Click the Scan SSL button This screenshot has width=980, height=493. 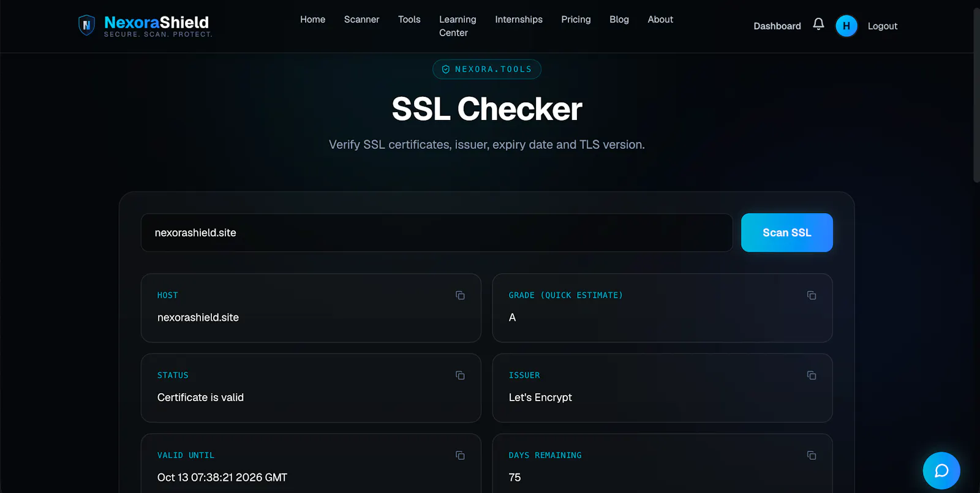[x=787, y=233]
